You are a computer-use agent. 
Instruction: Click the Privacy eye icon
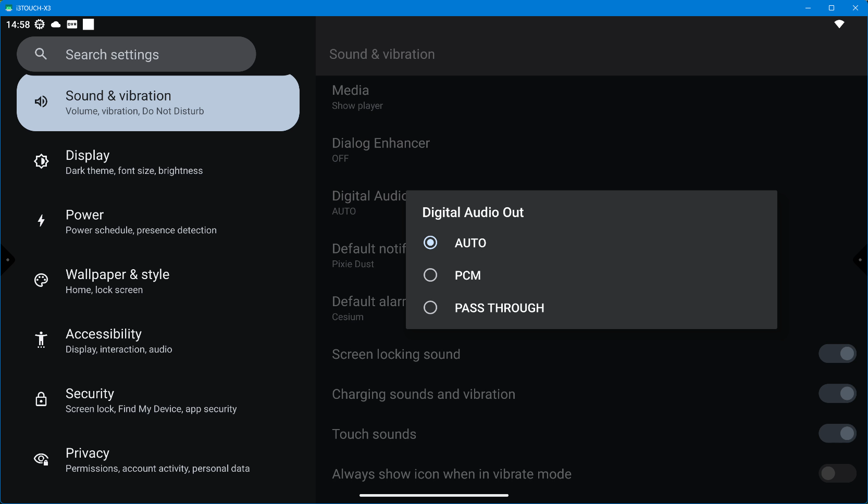pos(41,459)
